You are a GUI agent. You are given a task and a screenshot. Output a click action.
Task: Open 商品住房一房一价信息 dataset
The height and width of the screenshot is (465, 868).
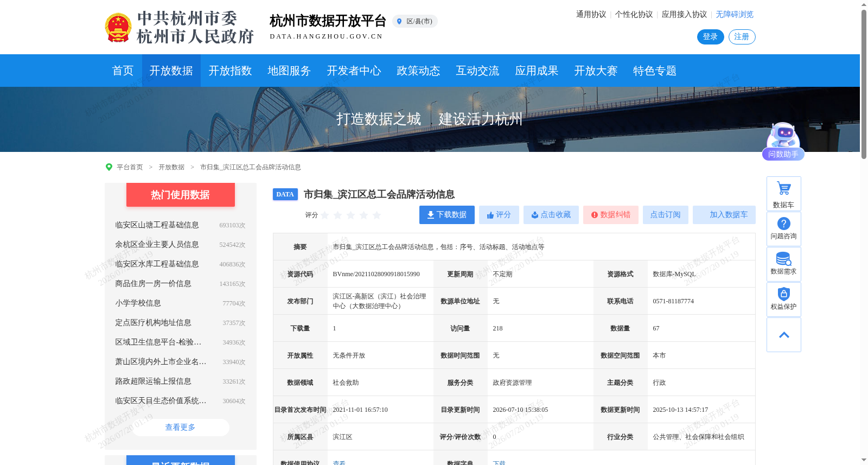(153, 284)
